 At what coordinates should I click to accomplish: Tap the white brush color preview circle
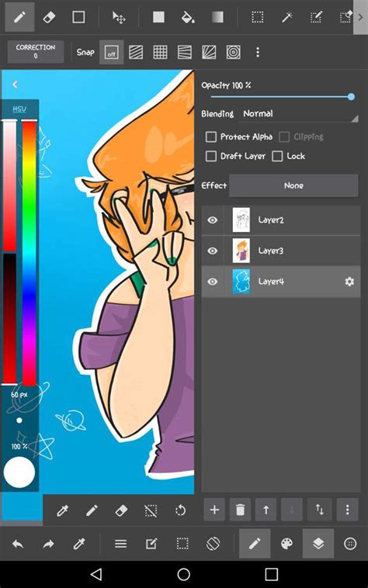[19, 472]
